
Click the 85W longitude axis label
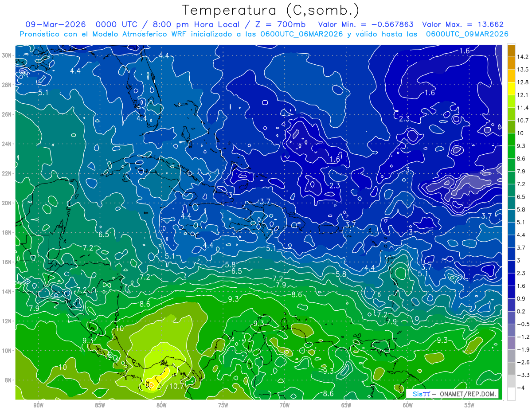(100, 405)
